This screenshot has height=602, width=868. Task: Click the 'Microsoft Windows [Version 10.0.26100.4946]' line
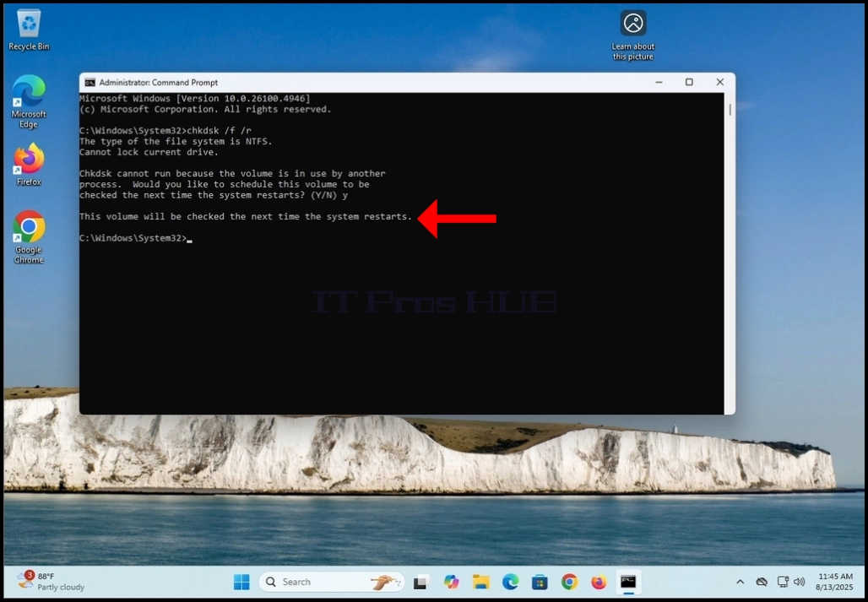click(195, 99)
